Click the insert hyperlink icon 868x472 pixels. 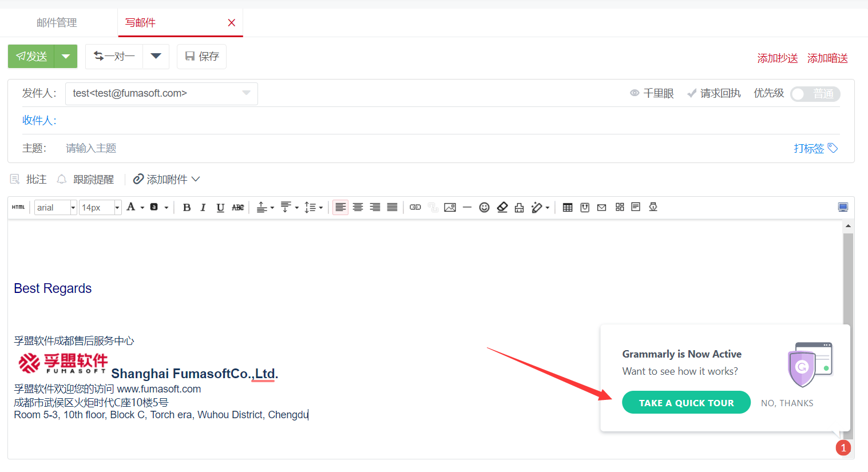click(415, 207)
